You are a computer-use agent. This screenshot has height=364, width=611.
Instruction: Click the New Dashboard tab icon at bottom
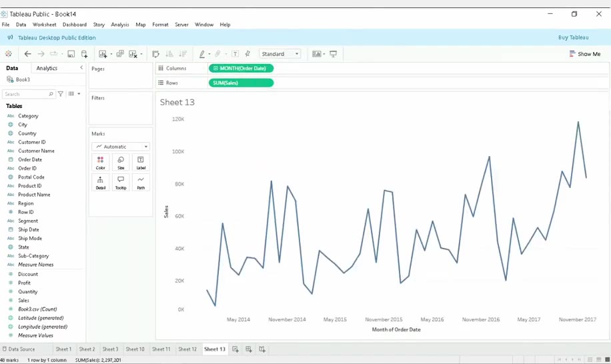pyautogui.click(x=249, y=349)
